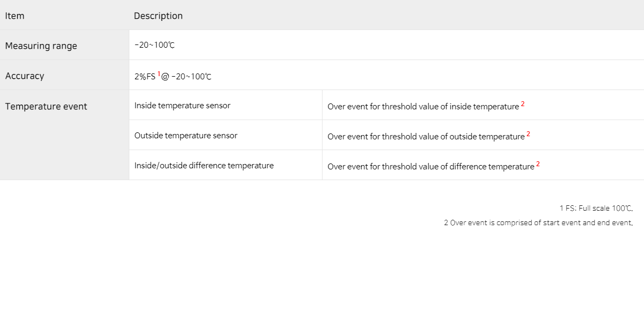Open footnote 2 after outside temperature
The image size is (644, 327).
pos(528,134)
